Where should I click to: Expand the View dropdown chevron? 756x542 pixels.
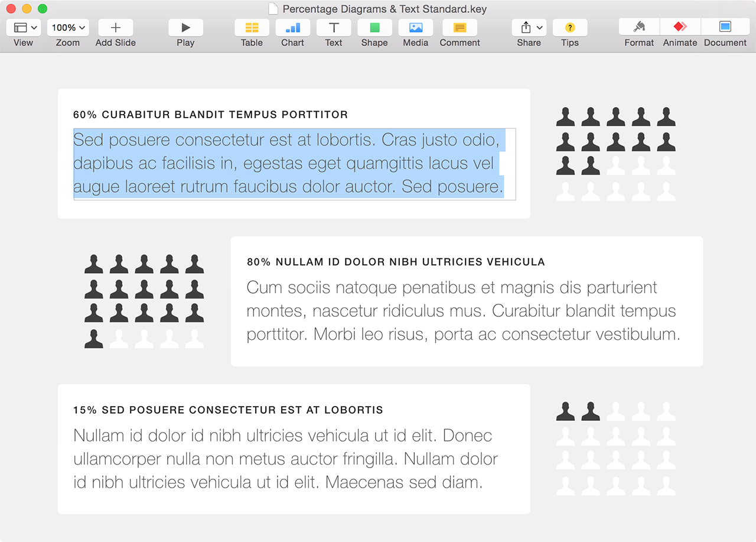click(34, 28)
